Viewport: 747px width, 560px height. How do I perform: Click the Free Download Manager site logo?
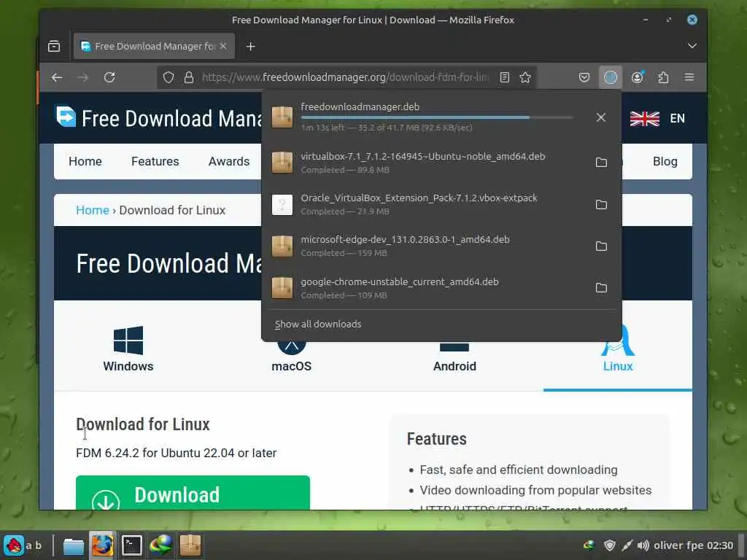(x=66, y=117)
